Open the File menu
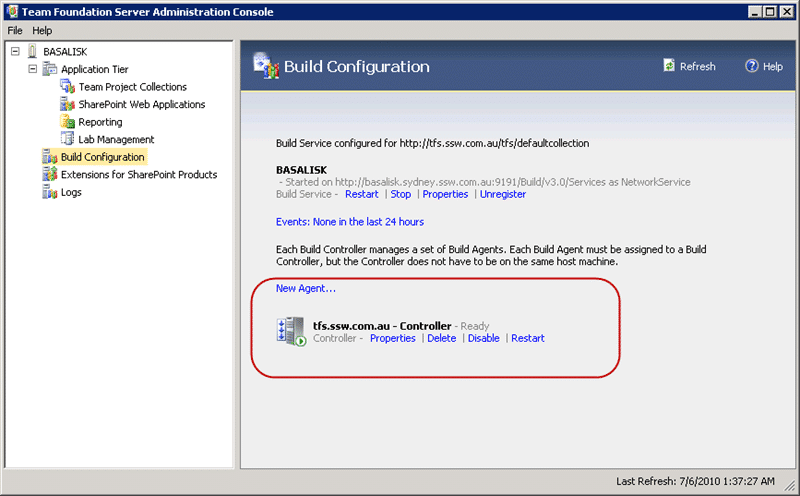800x496 pixels. [15, 31]
